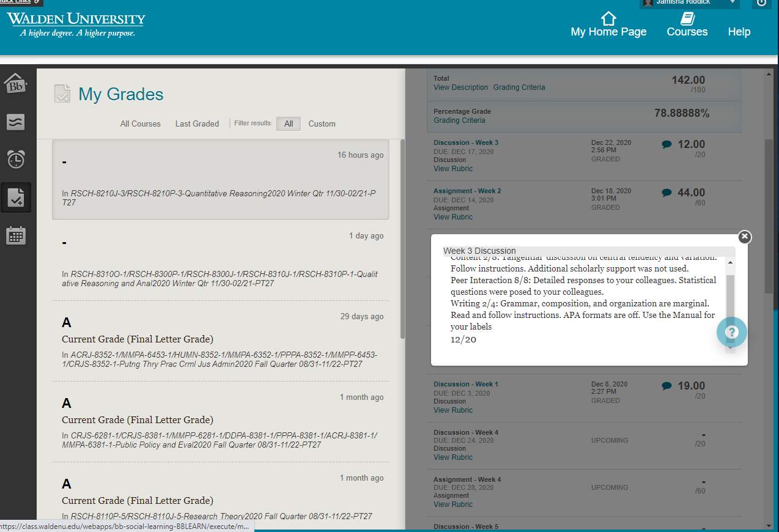
Task: Open Discussion - Week 3 item
Action: click(x=466, y=142)
